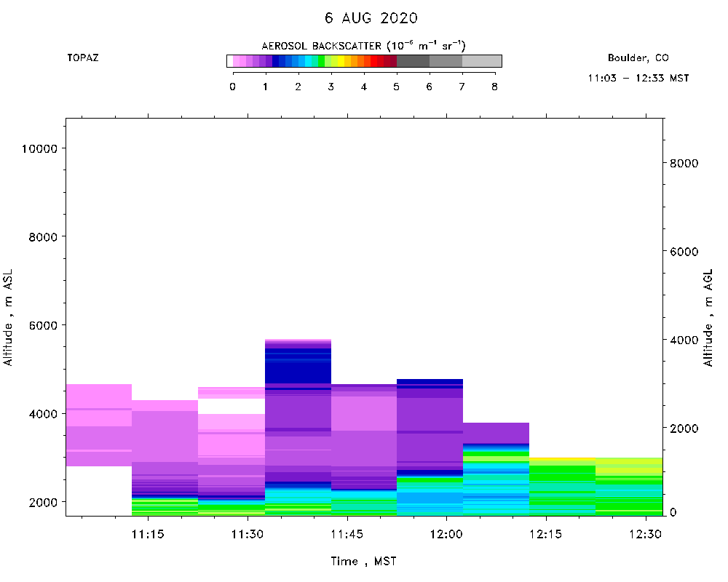
Task: Click the 'Boulder, CO' location label
Action: coord(638,58)
